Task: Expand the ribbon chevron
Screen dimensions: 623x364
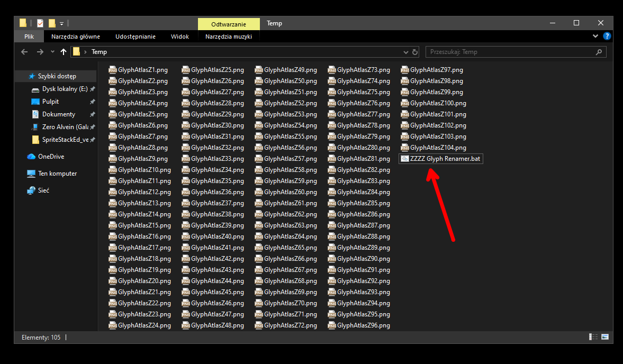Action: (x=595, y=36)
